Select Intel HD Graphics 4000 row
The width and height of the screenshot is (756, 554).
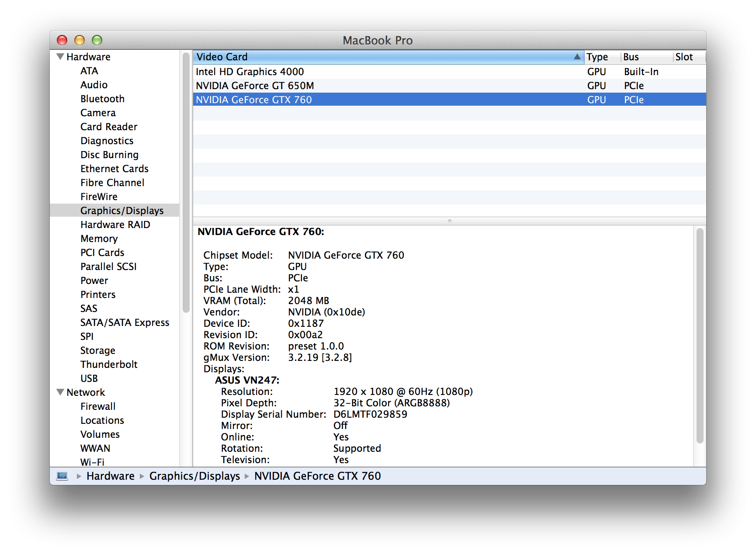click(x=449, y=72)
